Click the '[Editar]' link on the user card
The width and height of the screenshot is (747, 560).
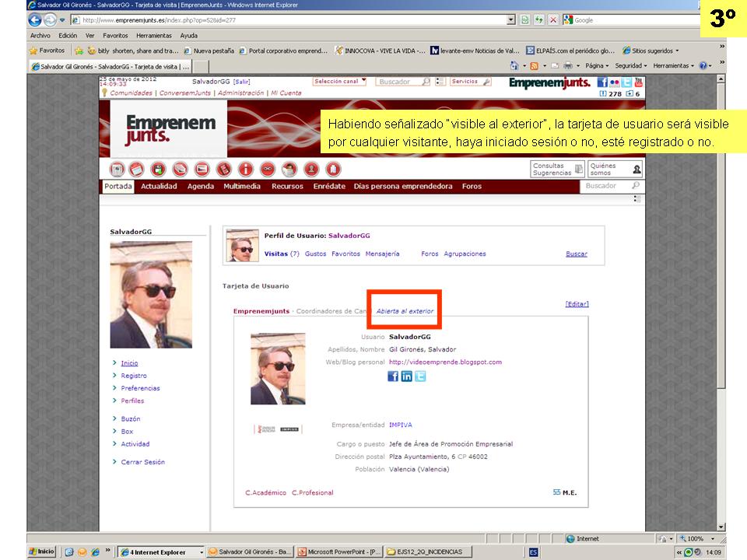(577, 304)
